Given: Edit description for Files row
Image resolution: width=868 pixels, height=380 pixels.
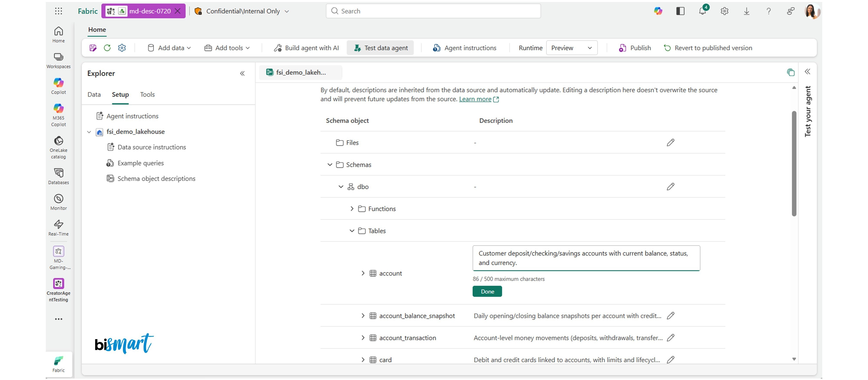Looking at the screenshot, I should coord(671,142).
